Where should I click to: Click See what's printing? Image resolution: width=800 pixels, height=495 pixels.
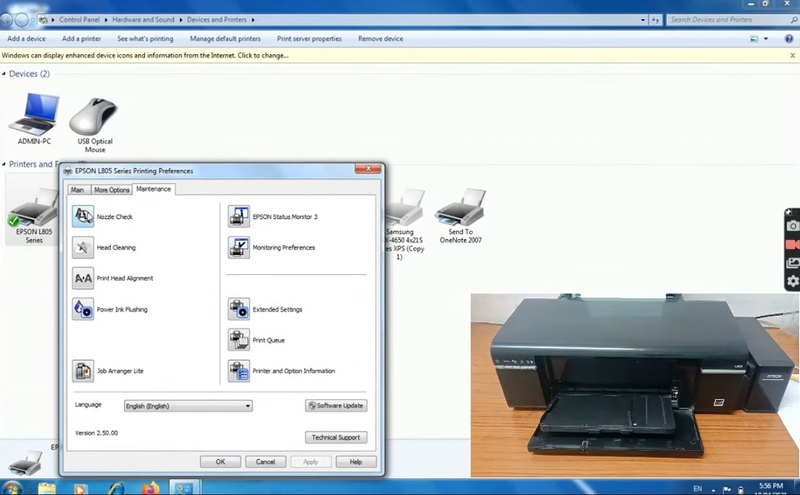[145, 39]
